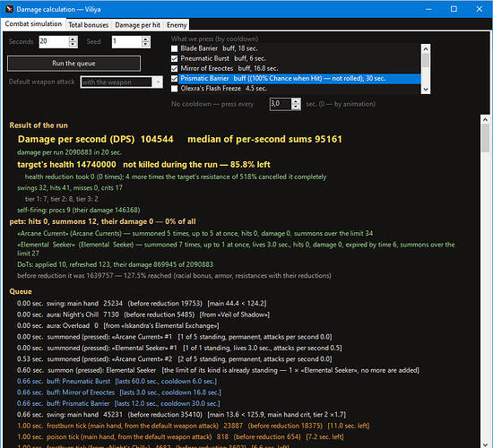493x448 pixels.
Task: Uncheck the Pneumatic Burst buff
Action: [x=174, y=58]
